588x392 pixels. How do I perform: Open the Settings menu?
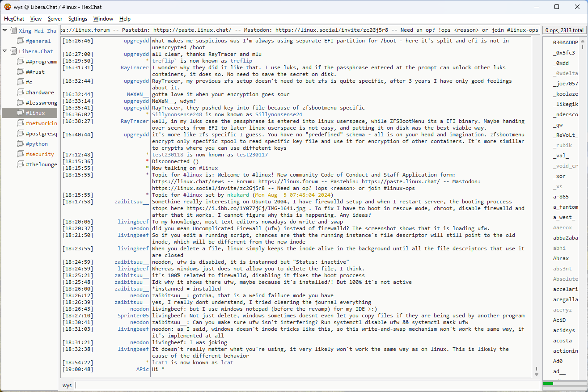pos(78,19)
